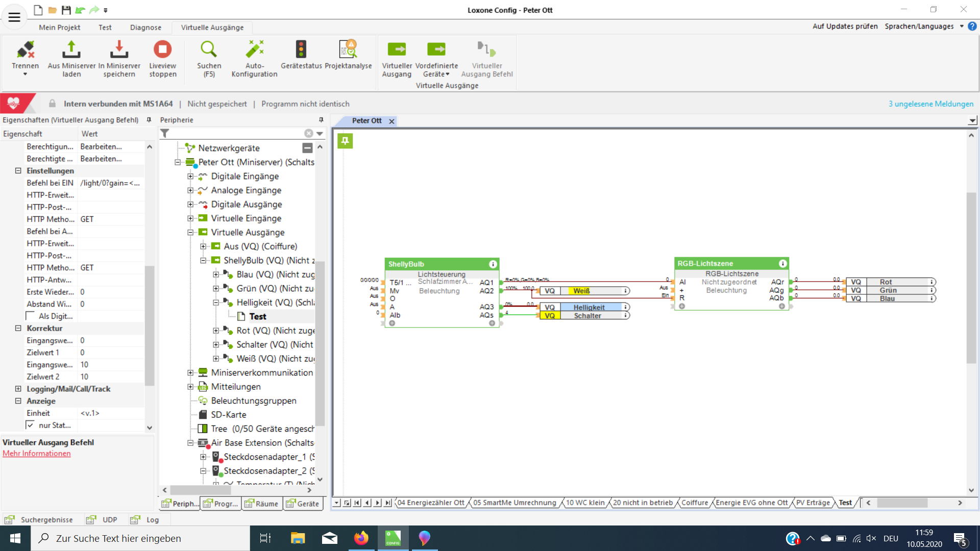Expand Digitale Eingänge tree node

pos(190,177)
